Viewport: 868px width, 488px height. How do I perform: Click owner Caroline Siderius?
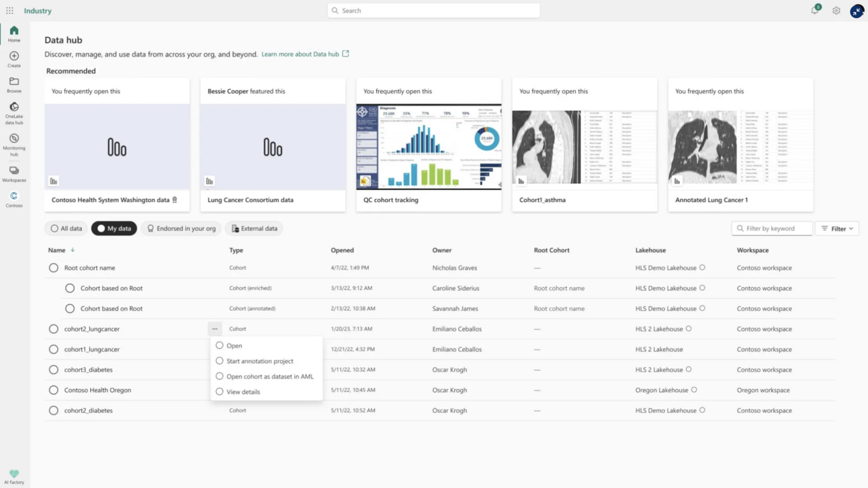click(x=456, y=288)
